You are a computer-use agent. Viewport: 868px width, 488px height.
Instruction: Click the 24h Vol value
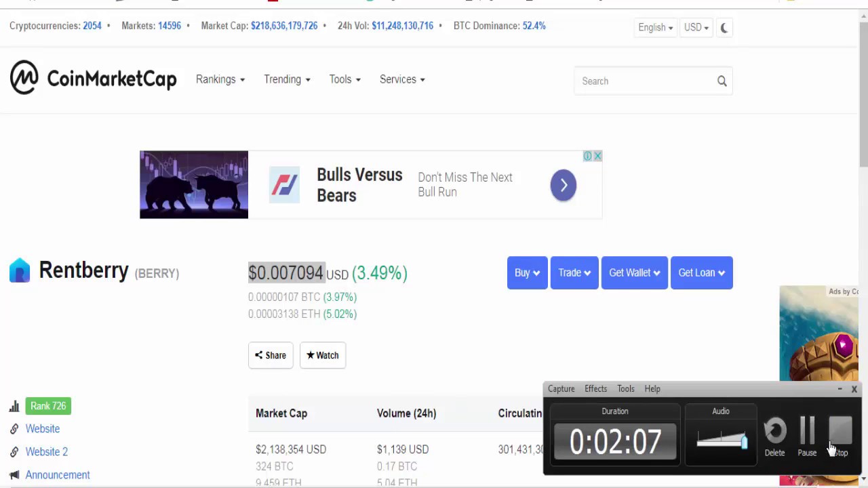(x=402, y=26)
